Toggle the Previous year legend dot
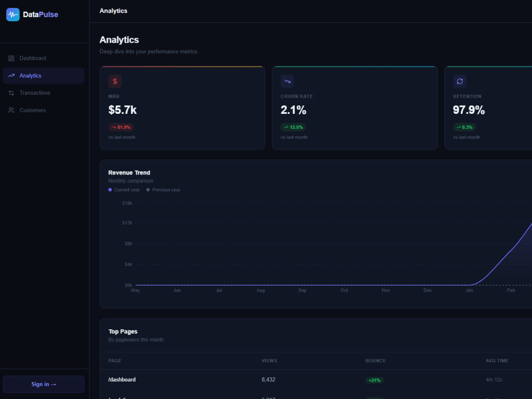 pyautogui.click(x=148, y=190)
